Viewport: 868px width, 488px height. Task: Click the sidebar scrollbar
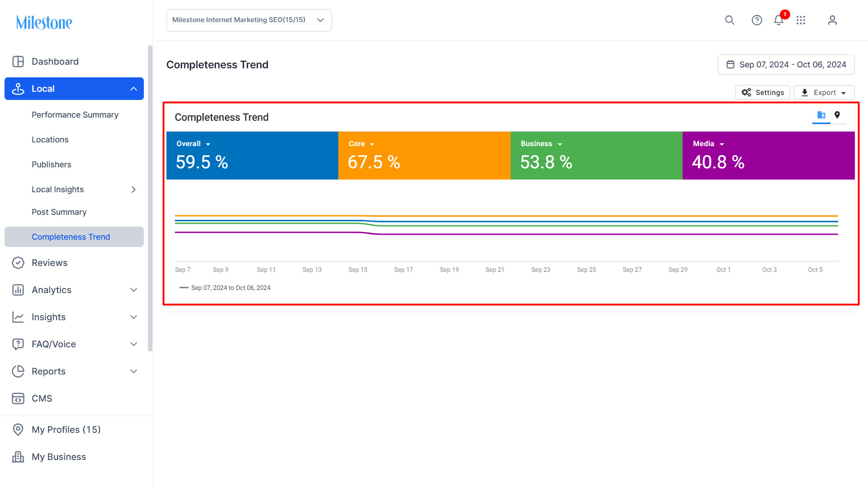pyautogui.click(x=150, y=198)
